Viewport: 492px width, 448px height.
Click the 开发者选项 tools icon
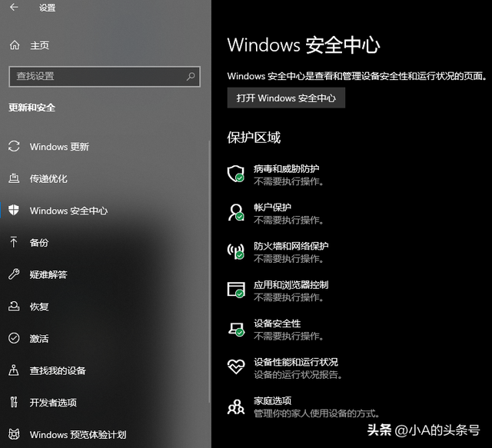pyautogui.click(x=14, y=402)
